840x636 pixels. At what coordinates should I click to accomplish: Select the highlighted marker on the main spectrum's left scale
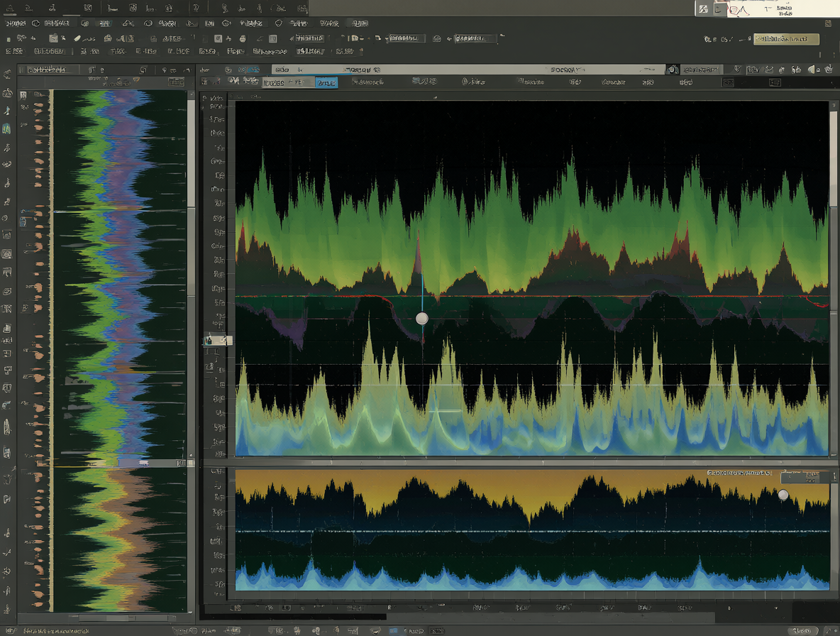[x=218, y=340]
